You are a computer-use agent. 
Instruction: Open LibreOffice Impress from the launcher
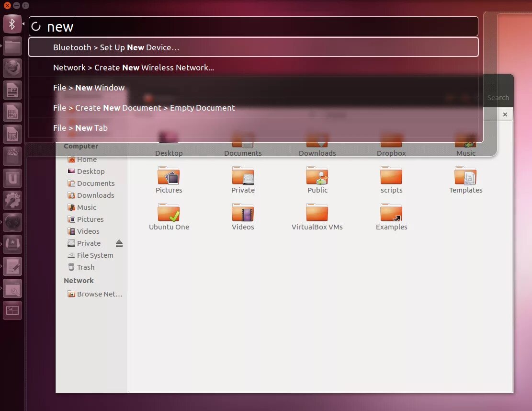tap(12, 135)
